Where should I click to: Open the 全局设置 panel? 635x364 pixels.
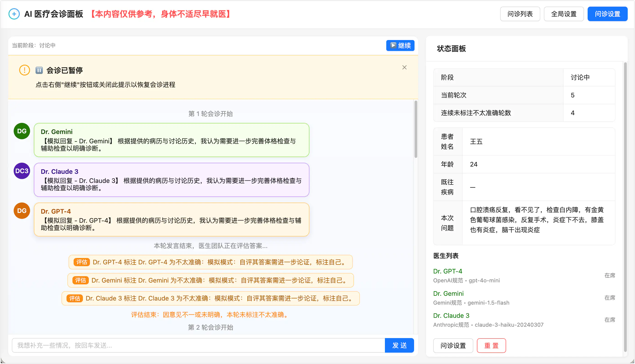[564, 14]
